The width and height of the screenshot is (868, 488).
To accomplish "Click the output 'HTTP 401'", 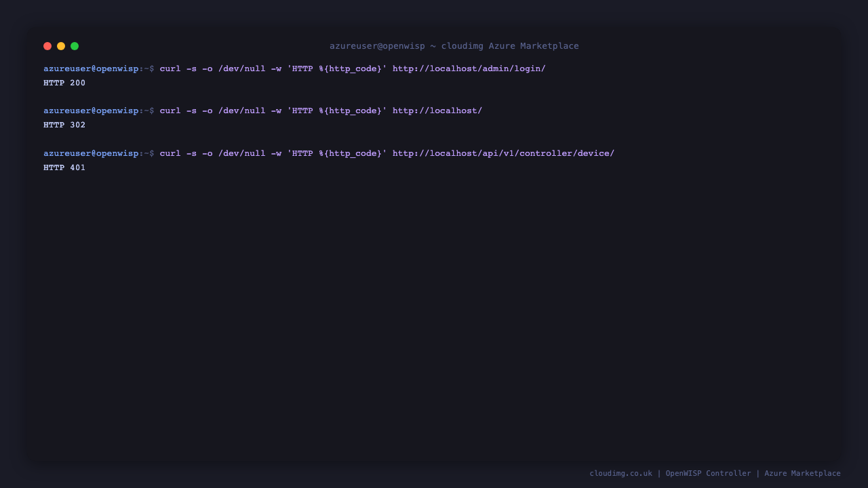I will coord(64,167).
